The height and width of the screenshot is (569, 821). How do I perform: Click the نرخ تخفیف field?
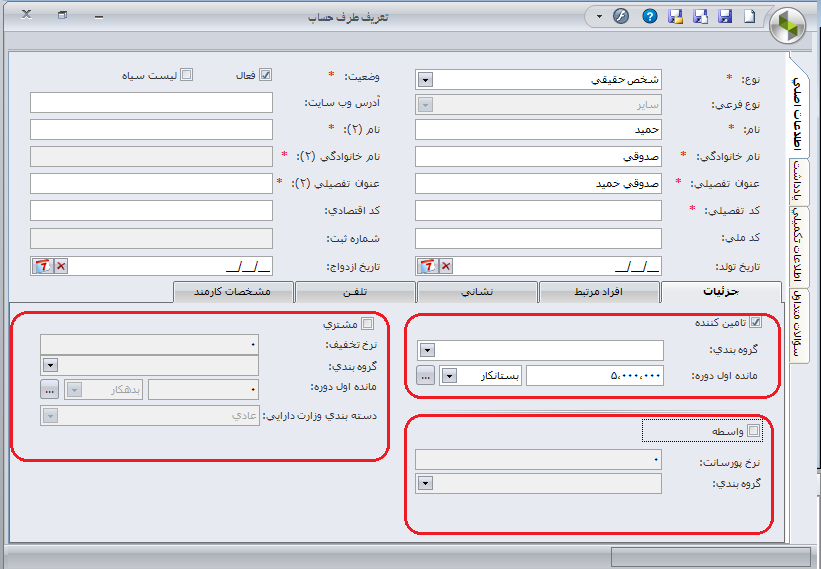click(149, 345)
